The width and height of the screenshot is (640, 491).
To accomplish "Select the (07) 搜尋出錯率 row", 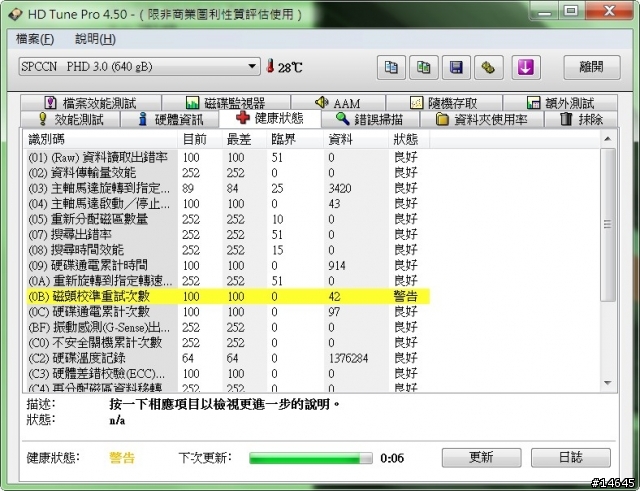I will [228, 235].
